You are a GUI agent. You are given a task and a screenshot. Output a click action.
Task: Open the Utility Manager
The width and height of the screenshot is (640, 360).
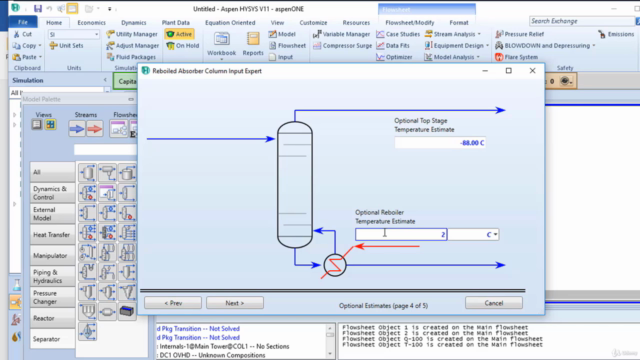click(x=132, y=34)
